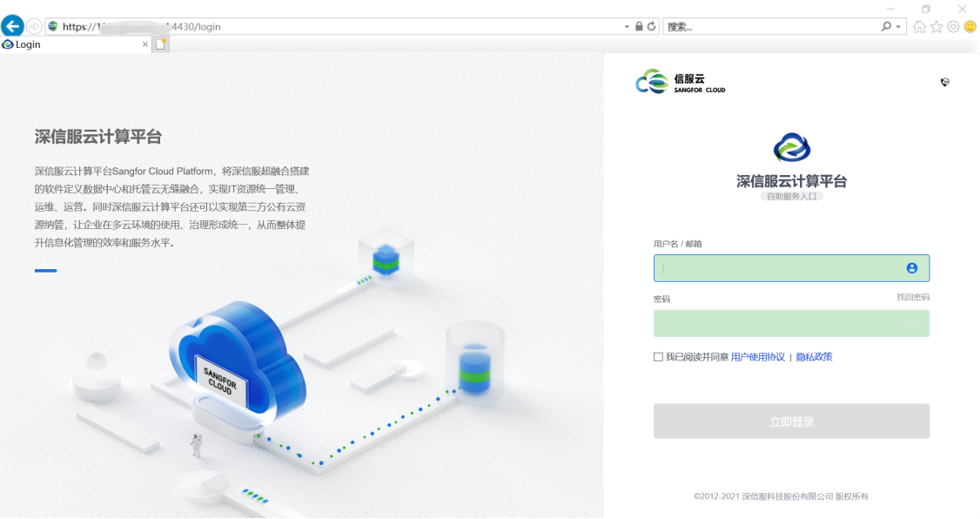980x519 pixels.
Task: Click the round logo above 深信服云计算平台
Action: coord(792,148)
